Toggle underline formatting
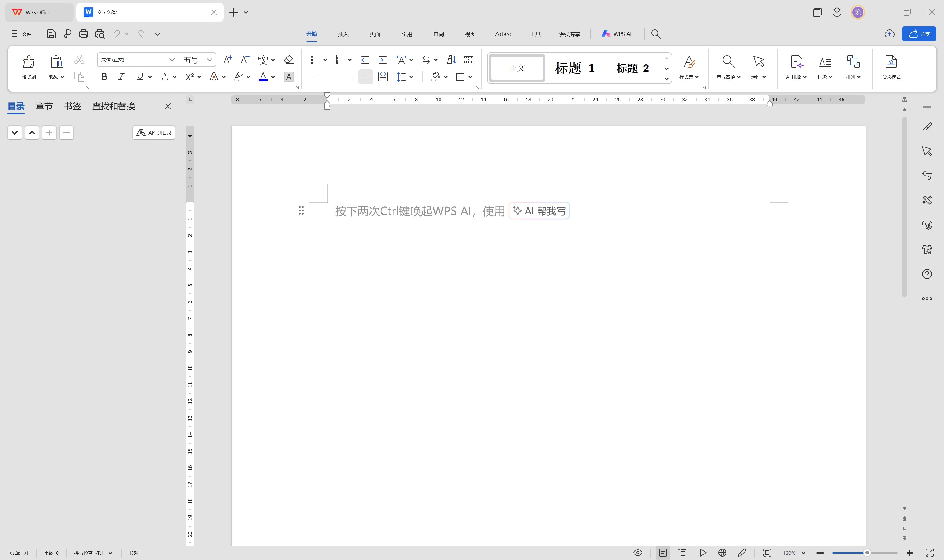 [x=140, y=77]
